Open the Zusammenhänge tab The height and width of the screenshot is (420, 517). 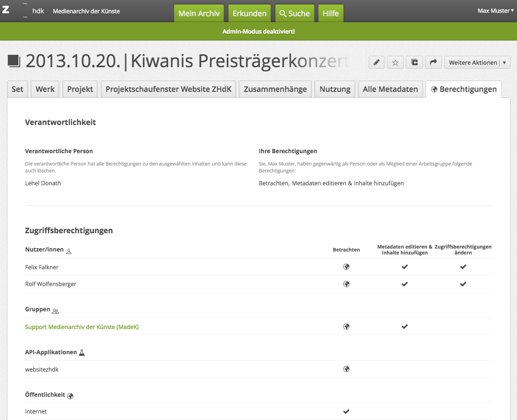[275, 89]
